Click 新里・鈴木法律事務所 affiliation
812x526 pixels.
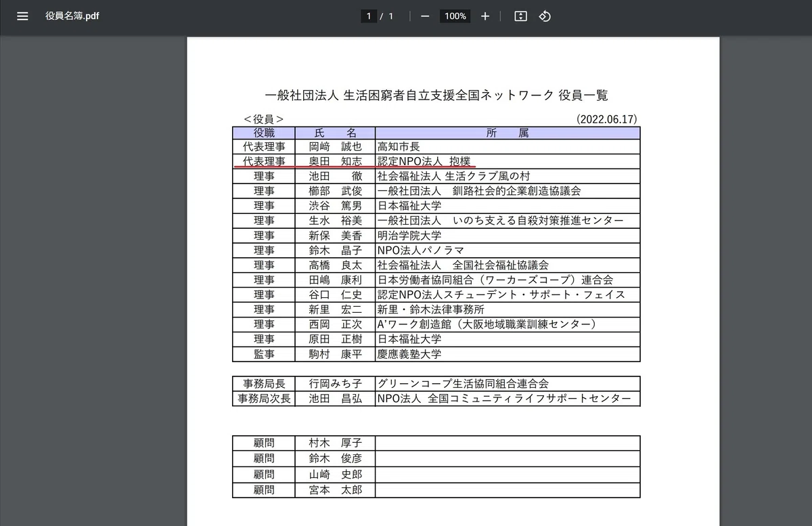pos(431,310)
